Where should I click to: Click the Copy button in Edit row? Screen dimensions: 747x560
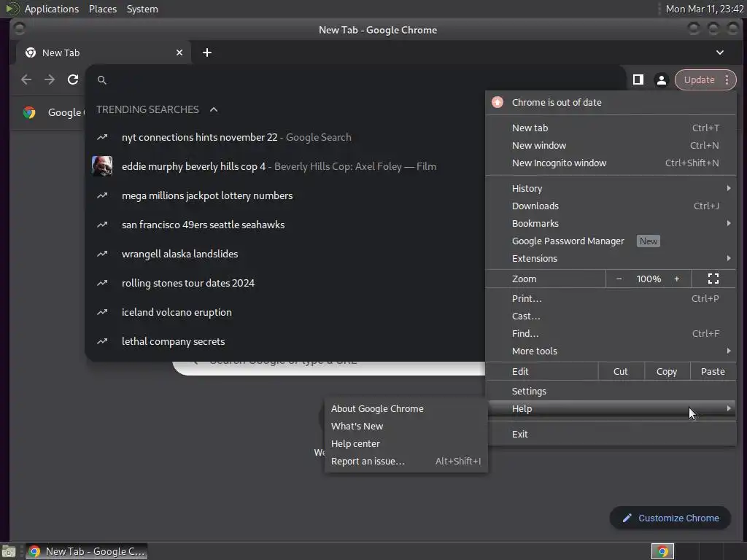point(667,371)
